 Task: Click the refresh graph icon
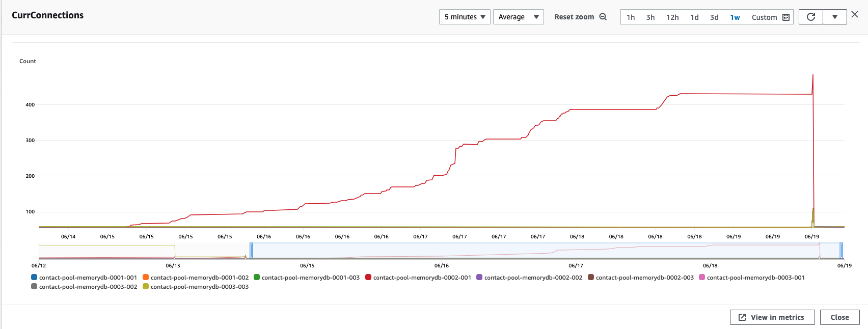click(x=811, y=17)
